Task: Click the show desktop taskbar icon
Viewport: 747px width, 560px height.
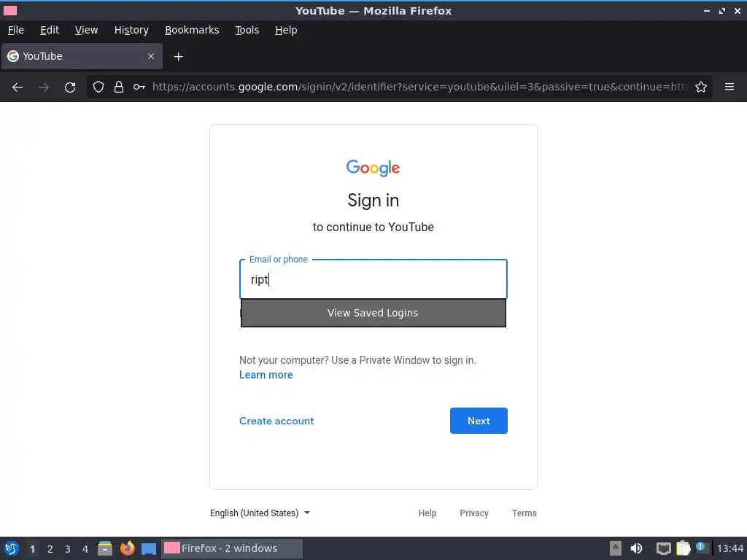Action: tap(149, 548)
